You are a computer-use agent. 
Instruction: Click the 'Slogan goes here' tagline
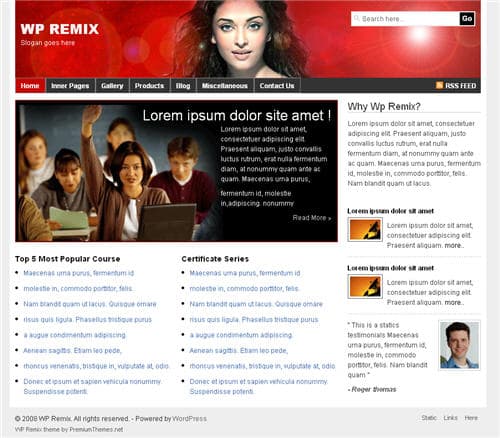tap(48, 43)
